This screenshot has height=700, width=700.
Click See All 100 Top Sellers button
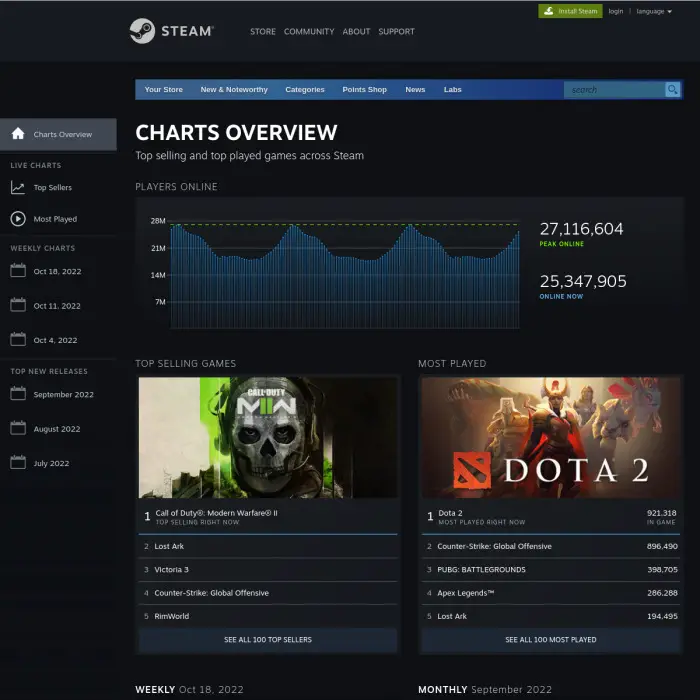[268, 640]
